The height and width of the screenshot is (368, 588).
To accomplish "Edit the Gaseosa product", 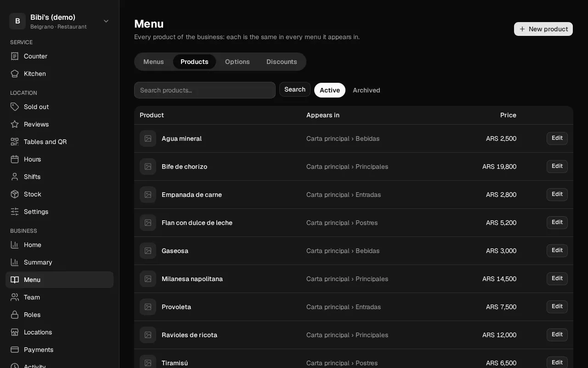I will (x=557, y=251).
